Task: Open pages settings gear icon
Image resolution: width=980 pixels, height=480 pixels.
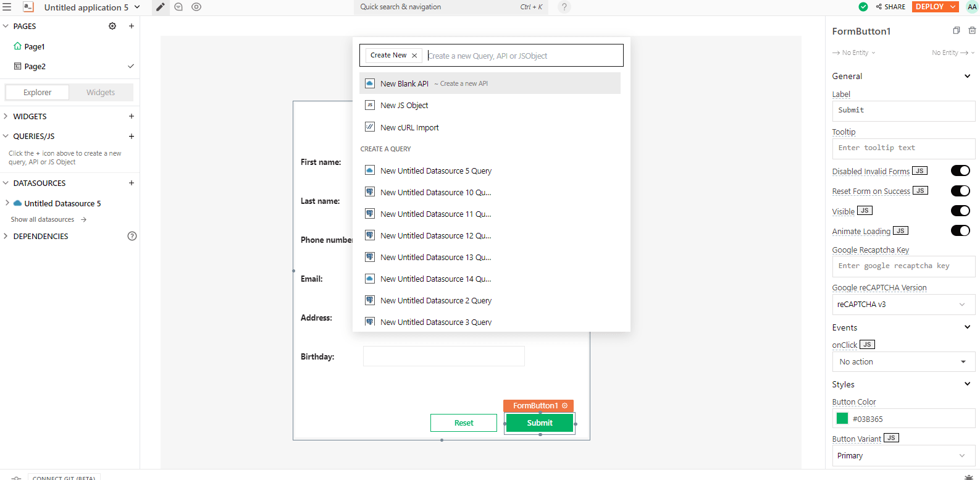Action: [112, 26]
